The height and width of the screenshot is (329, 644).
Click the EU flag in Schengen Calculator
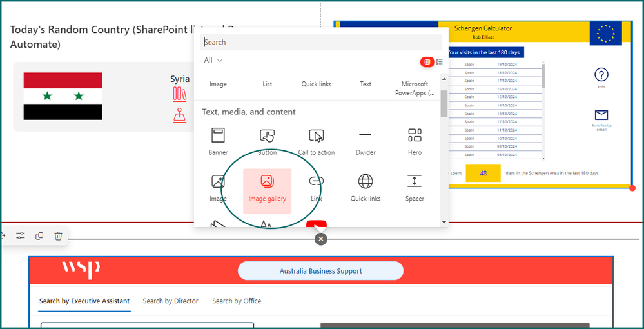click(606, 34)
